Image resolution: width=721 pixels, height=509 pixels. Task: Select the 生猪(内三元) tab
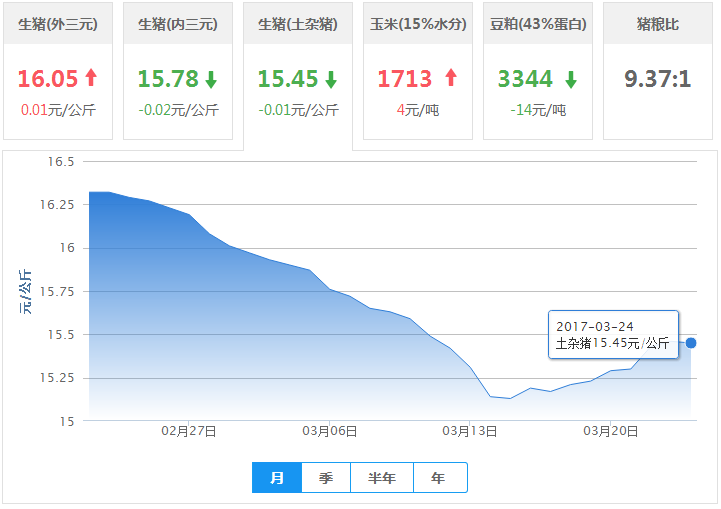pos(177,24)
